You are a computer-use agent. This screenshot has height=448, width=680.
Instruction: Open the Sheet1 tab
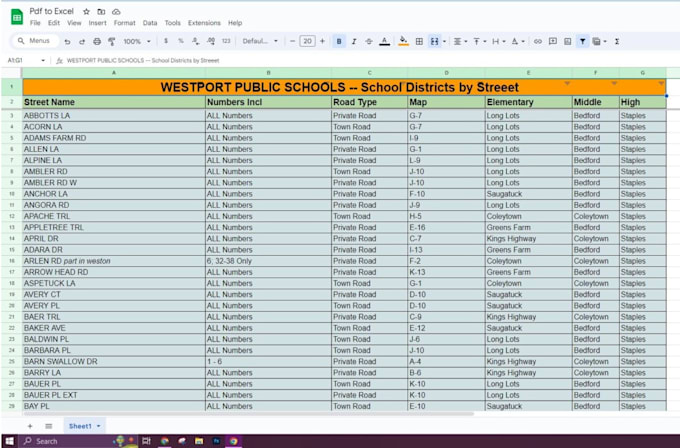tap(84, 426)
